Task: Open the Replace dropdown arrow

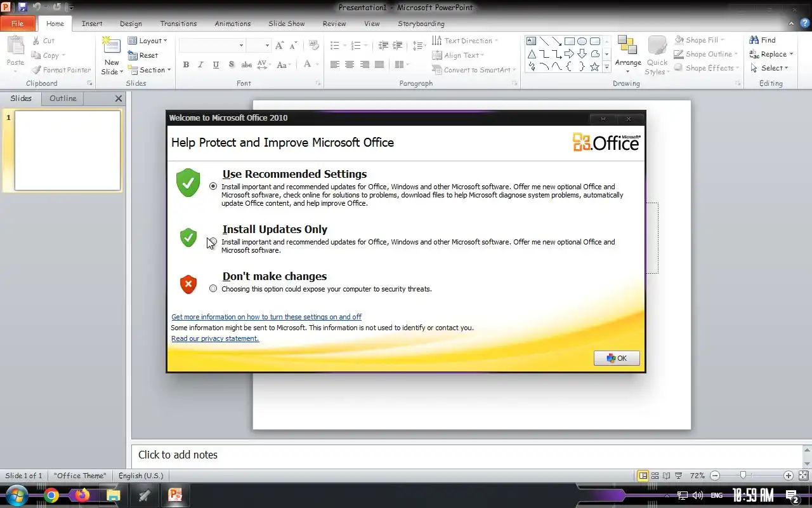Action: [x=791, y=55]
